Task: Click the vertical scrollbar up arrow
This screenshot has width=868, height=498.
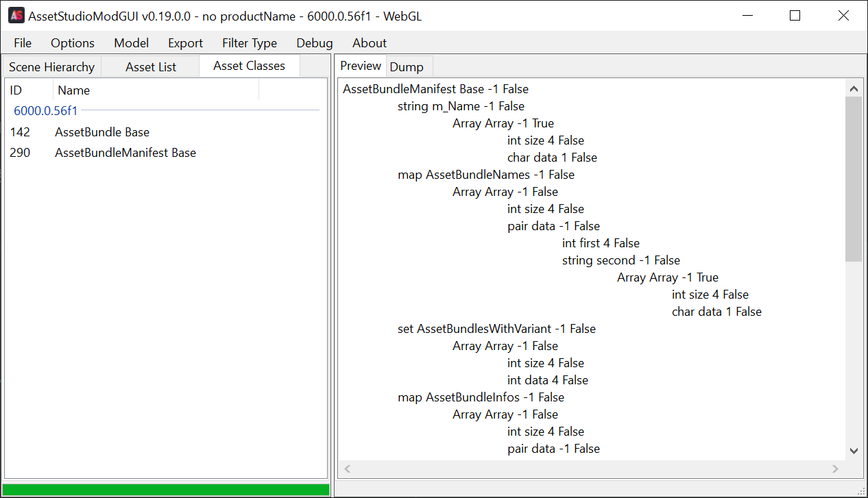Action: (854, 89)
